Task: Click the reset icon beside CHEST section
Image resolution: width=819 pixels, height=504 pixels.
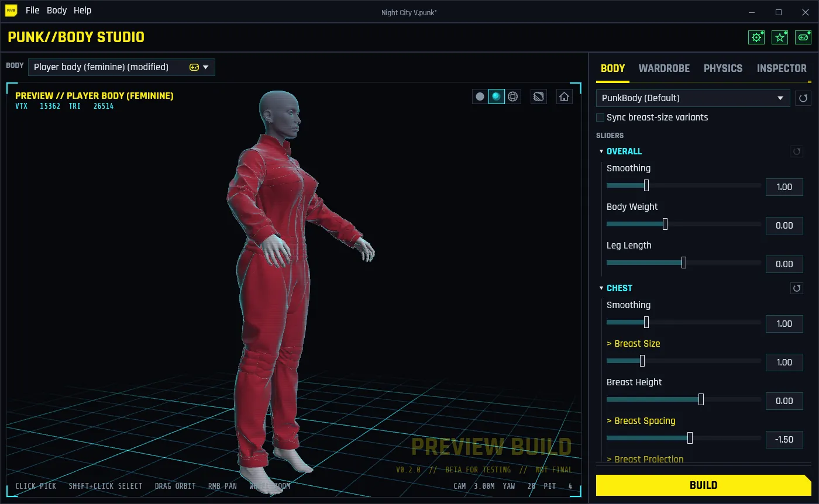Action: 796,288
